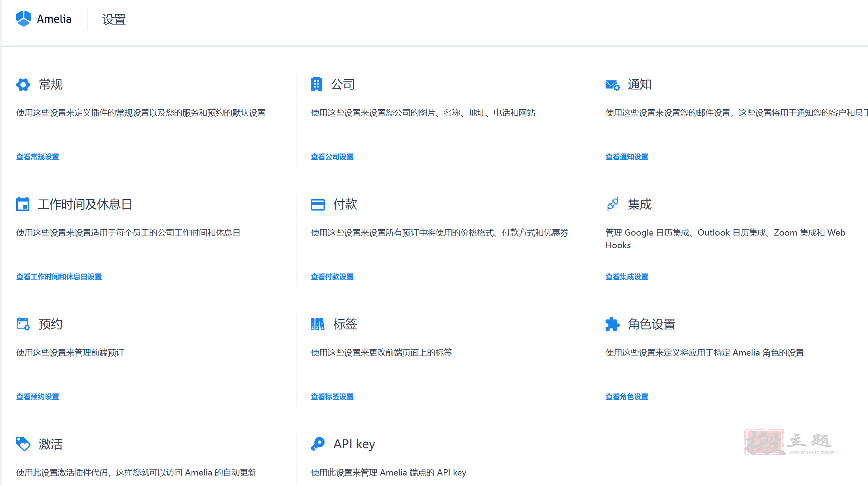The height and width of the screenshot is (485, 868).
Task: Click the Amelia brand name text
Action: tap(54, 19)
